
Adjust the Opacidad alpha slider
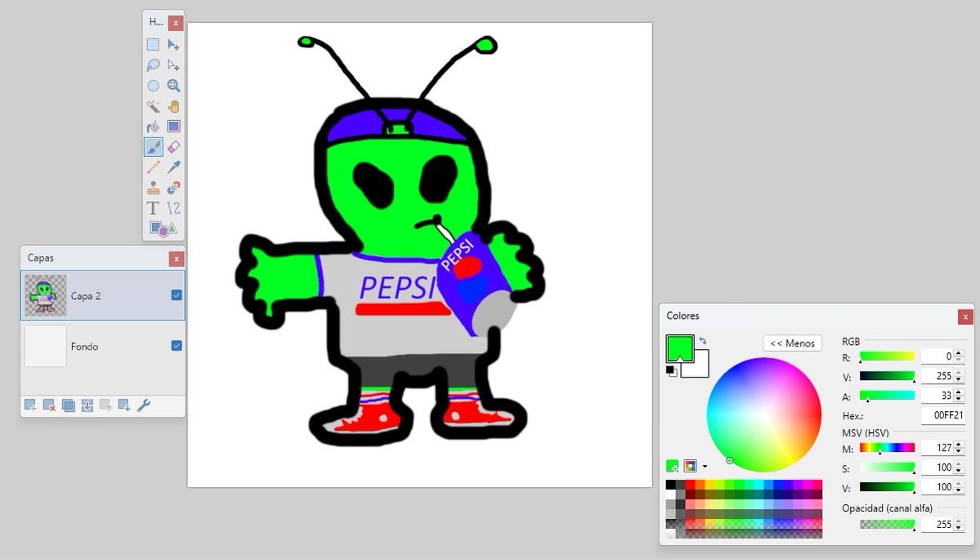887,525
